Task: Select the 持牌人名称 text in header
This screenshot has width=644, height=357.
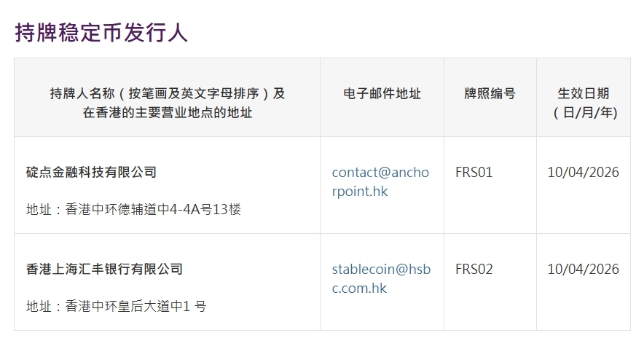Action: pos(79,93)
